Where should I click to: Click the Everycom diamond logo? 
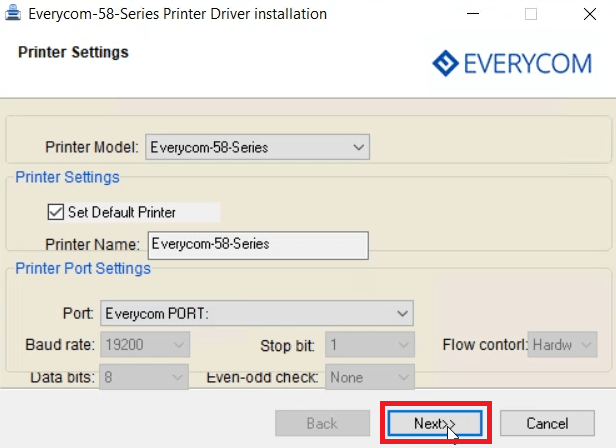coord(445,64)
